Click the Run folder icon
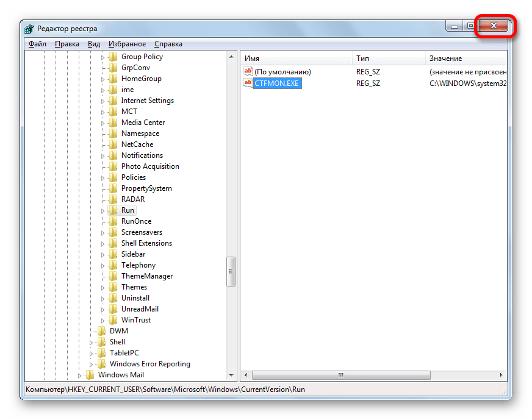Screen dimensions: 532x420 coord(113,210)
